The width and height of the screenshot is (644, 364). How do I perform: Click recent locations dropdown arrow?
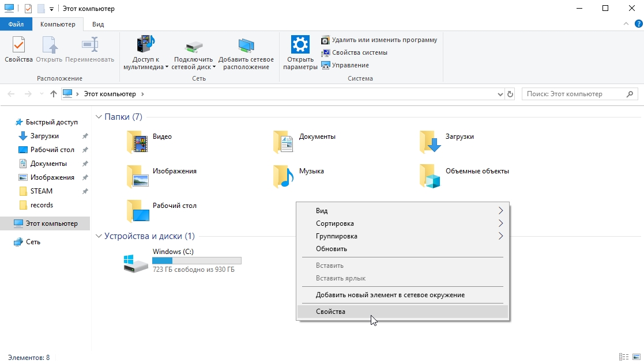click(42, 94)
